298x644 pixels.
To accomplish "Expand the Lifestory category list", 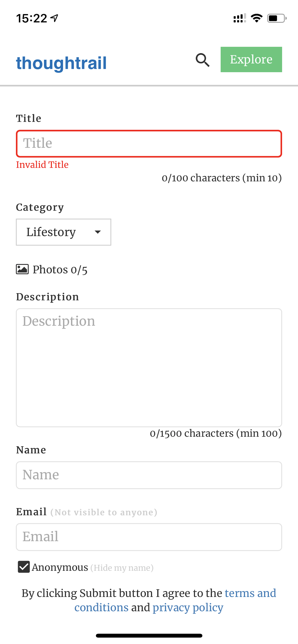I will (63, 232).
